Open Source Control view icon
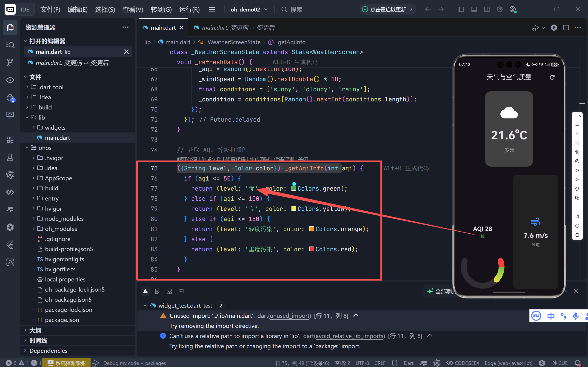 [x=10, y=62]
